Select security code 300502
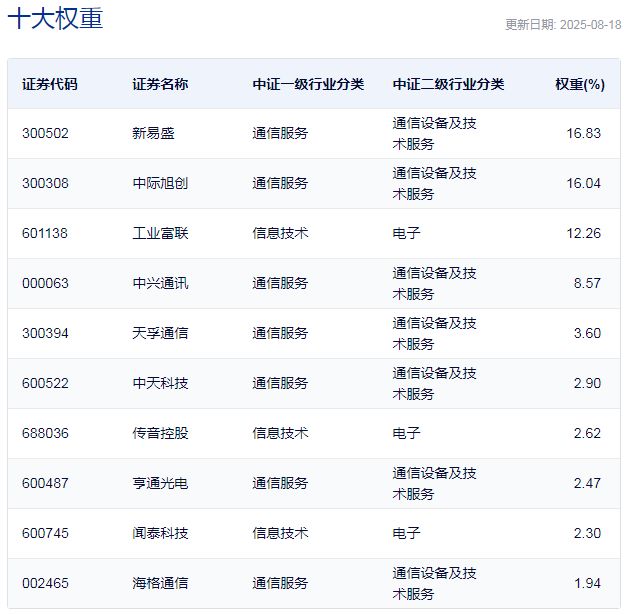Viewport: 624px width, 615px height. 45,133
